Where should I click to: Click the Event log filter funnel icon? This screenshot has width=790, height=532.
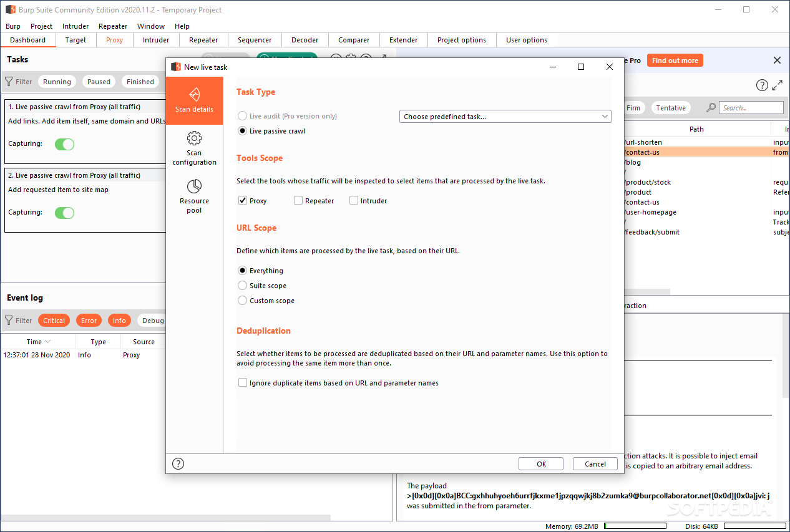9,321
